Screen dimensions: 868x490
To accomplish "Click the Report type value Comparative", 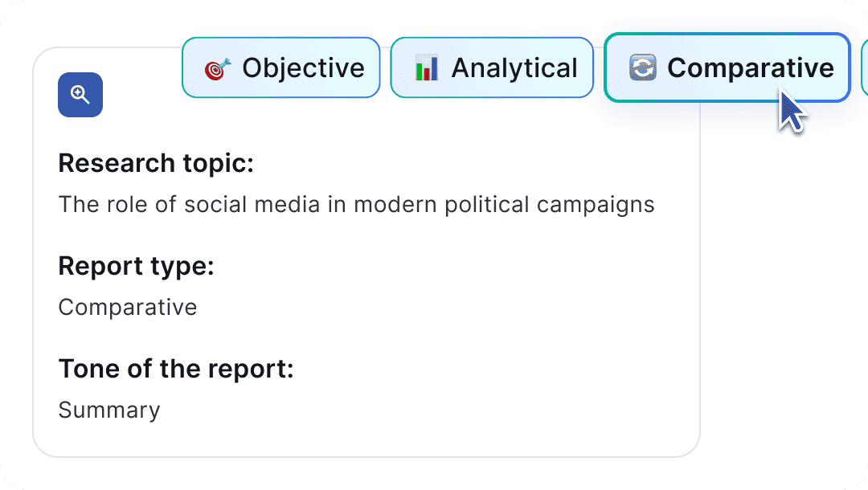I will (127, 308).
